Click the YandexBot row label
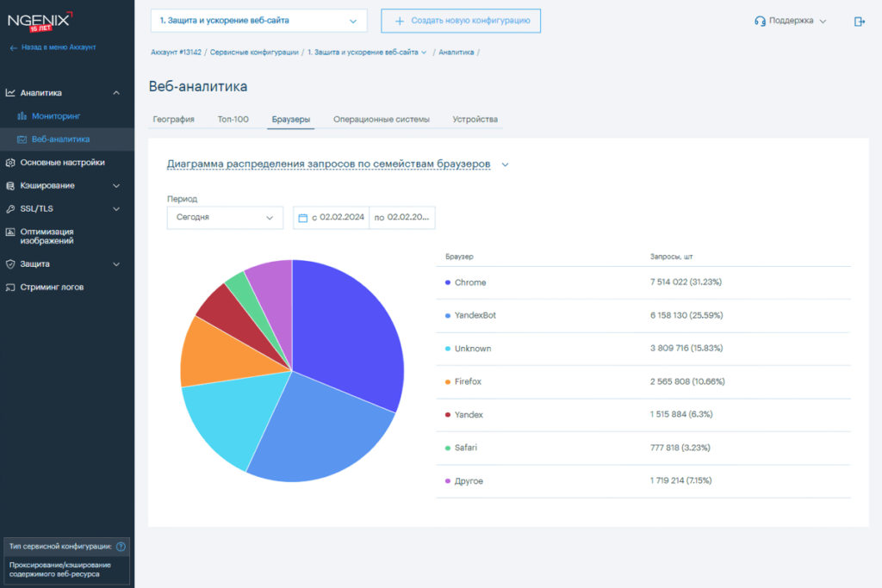This screenshot has height=588, width=882. tap(475, 315)
